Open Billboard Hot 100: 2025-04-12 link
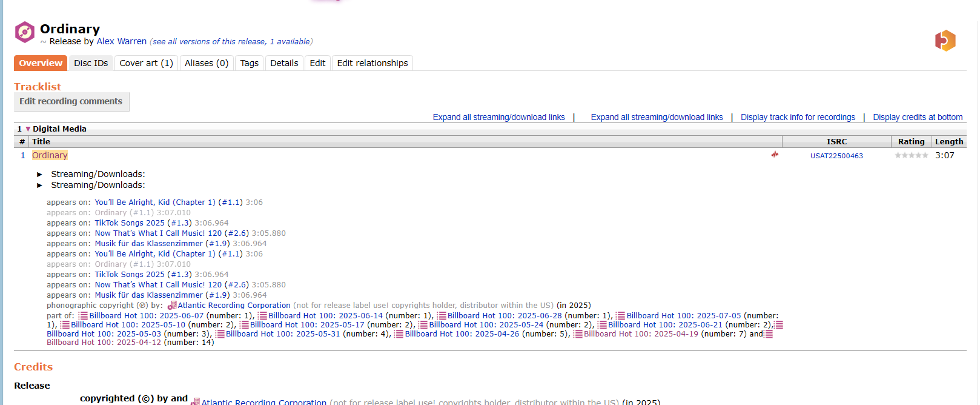Viewport: 980px width, 405px height. pos(104,343)
